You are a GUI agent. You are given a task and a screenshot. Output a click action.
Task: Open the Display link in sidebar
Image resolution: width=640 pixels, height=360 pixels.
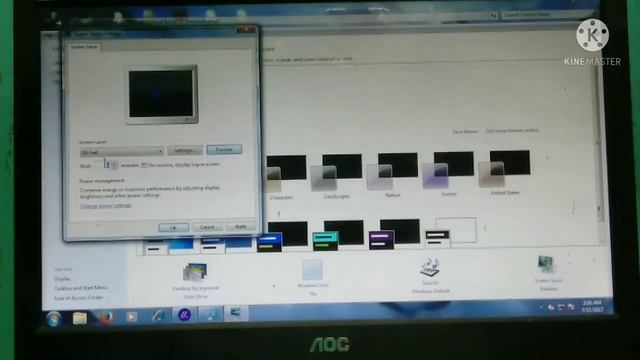(62, 279)
